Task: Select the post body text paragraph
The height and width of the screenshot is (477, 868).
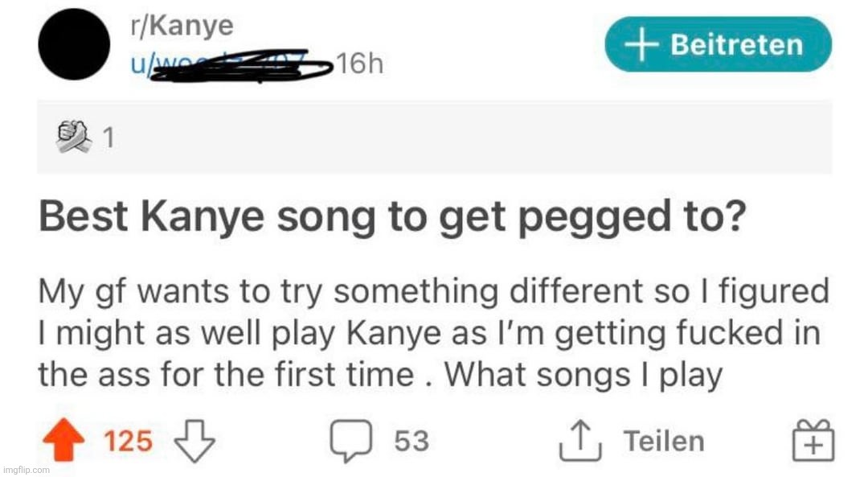Action: point(433,334)
